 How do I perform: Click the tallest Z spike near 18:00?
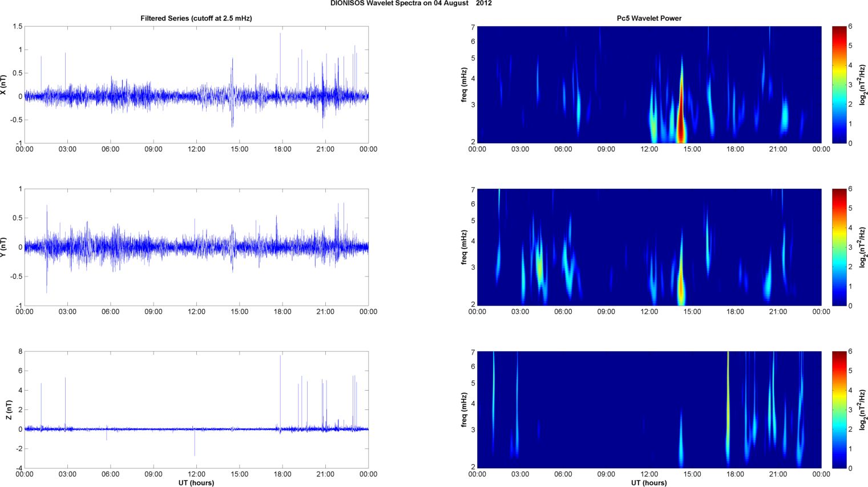pyautogui.click(x=280, y=392)
